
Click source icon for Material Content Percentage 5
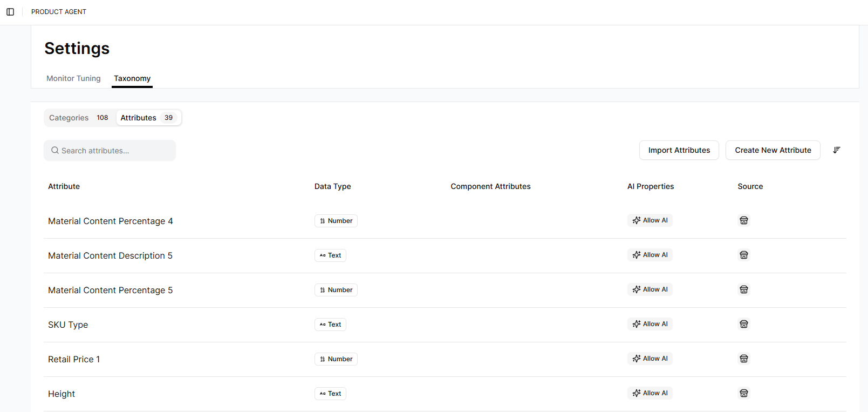[x=744, y=289]
